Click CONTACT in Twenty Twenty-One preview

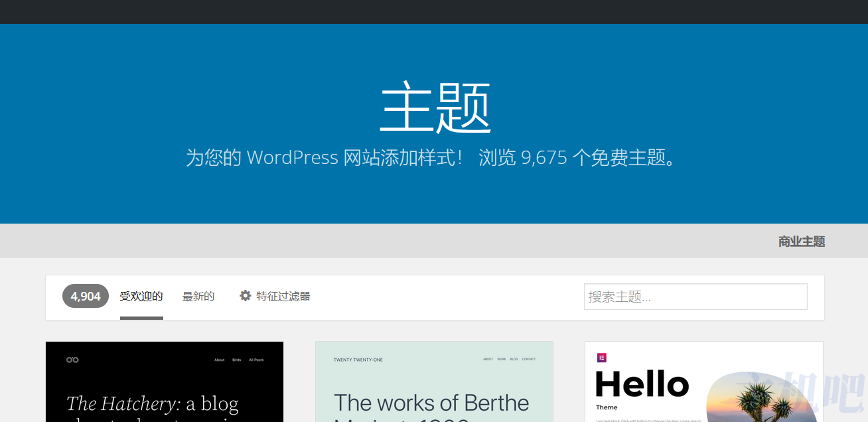pos(529,359)
